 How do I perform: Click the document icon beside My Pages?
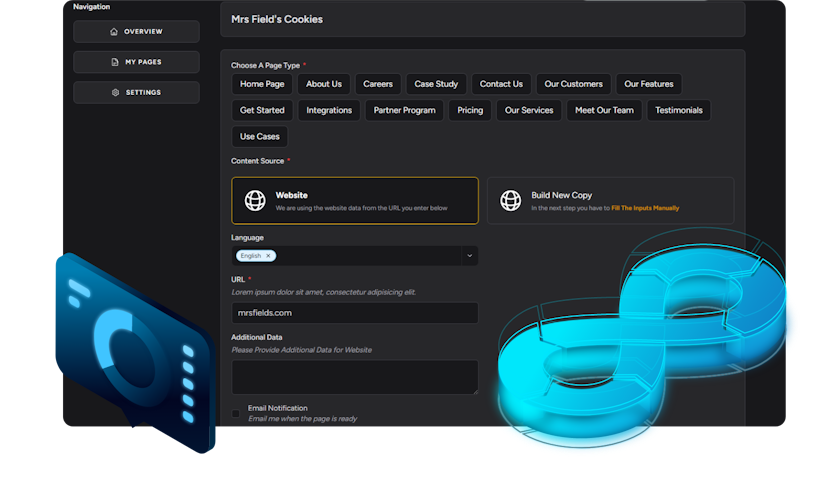(x=115, y=62)
